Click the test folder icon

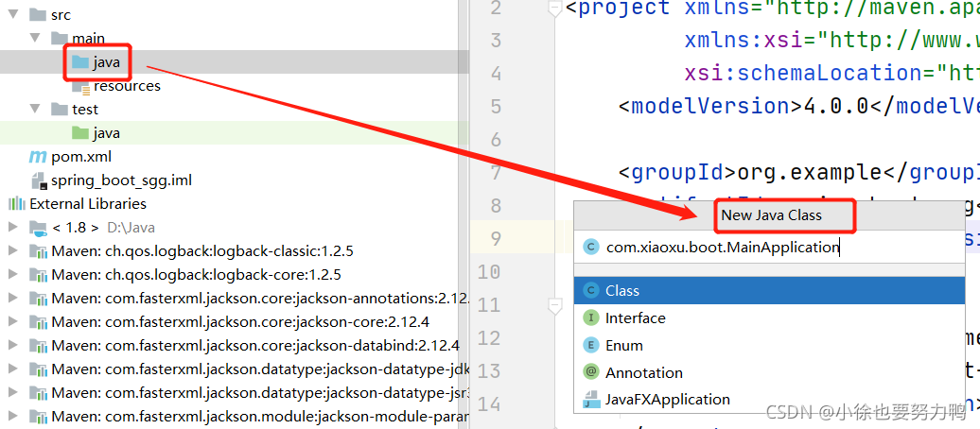(x=60, y=110)
